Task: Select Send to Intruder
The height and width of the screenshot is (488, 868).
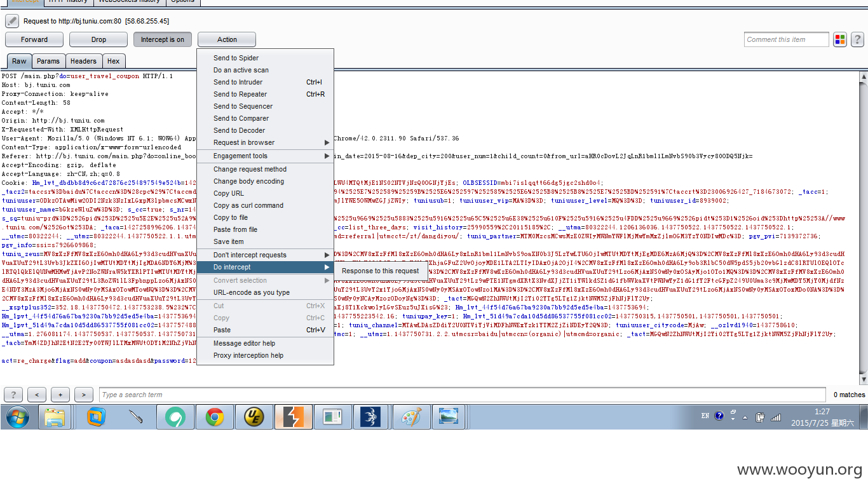Action: click(265, 82)
